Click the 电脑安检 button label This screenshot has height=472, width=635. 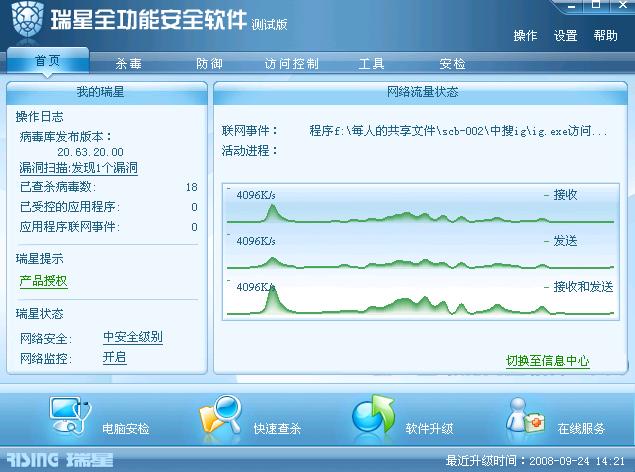pos(126,428)
